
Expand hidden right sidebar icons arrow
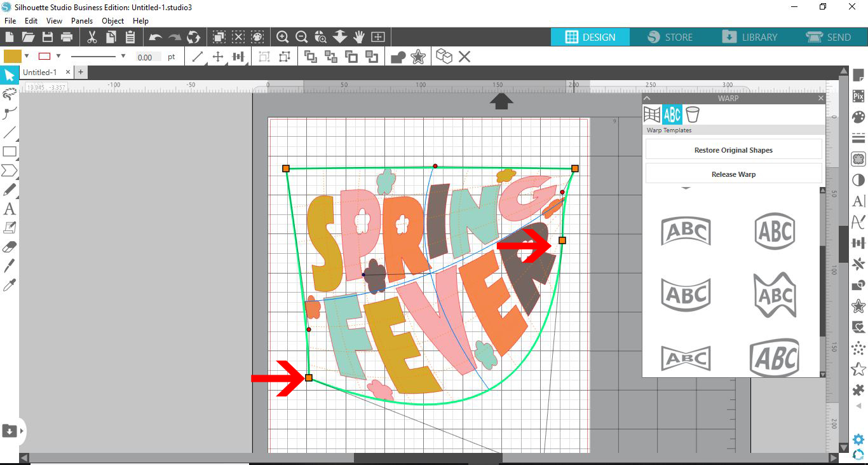coord(858,406)
